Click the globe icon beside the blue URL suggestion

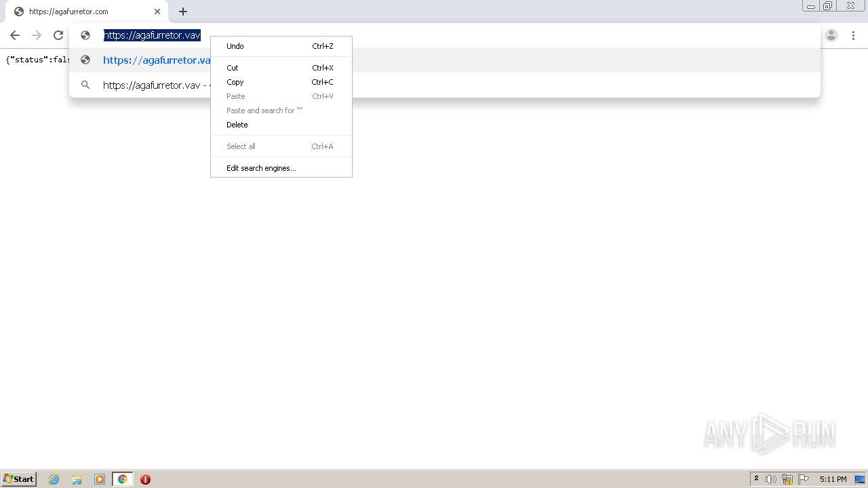point(85,60)
